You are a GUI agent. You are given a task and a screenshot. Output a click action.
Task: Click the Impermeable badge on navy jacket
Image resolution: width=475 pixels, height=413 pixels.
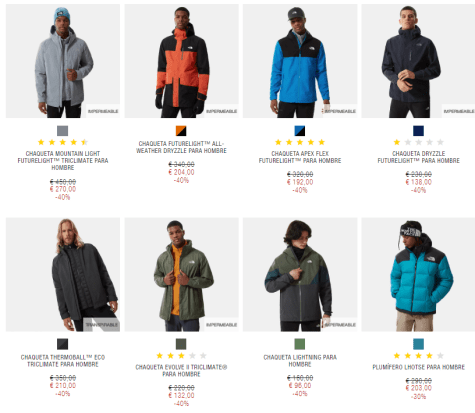pos(459,111)
